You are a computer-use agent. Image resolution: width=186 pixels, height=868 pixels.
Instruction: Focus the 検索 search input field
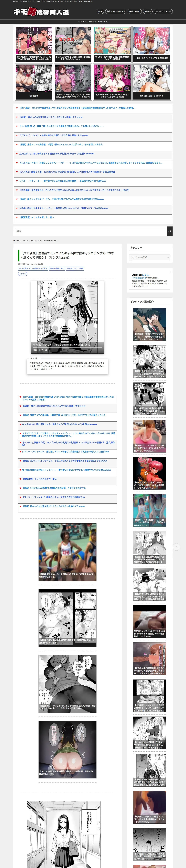(91, 231)
